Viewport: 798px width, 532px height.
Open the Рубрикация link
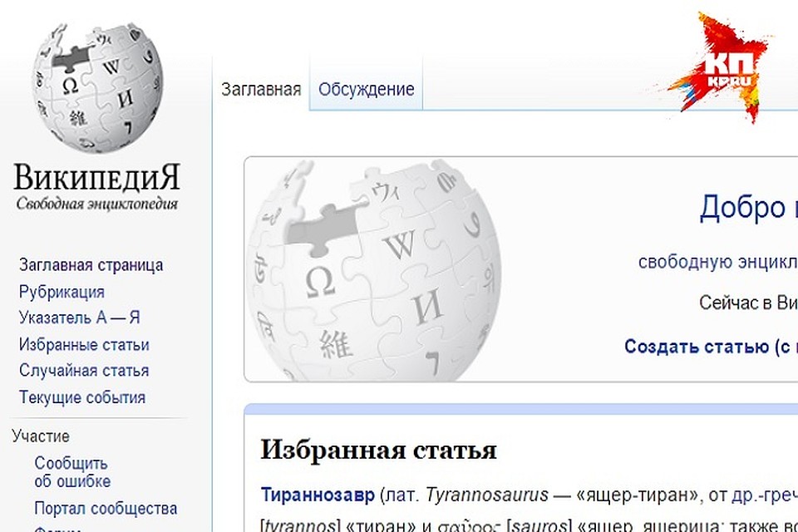(x=62, y=292)
